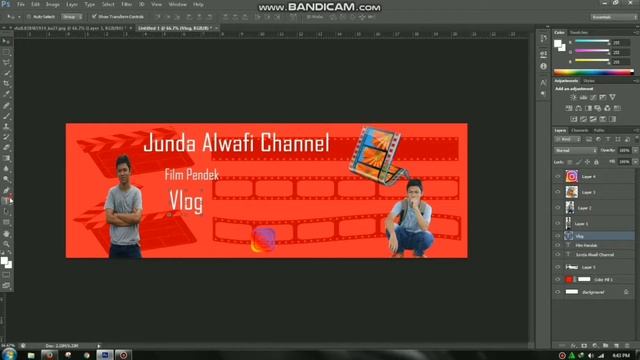Add Vibrance adjustment

coord(612,97)
